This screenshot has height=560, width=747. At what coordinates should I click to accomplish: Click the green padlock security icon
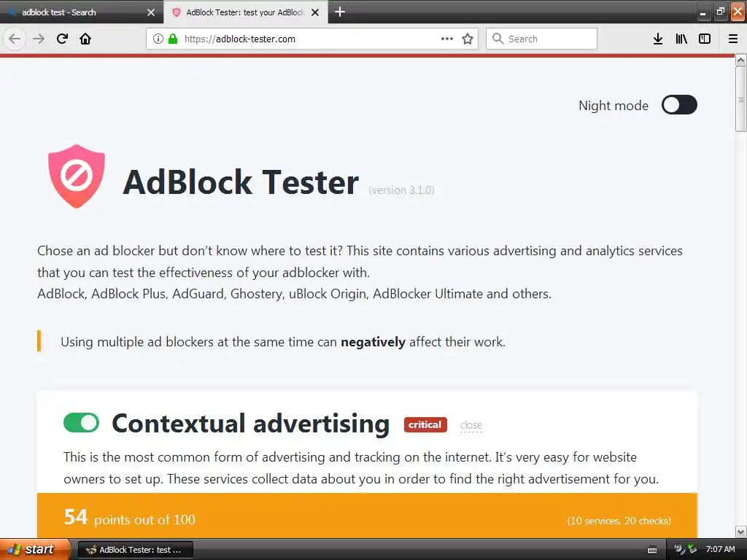(173, 39)
